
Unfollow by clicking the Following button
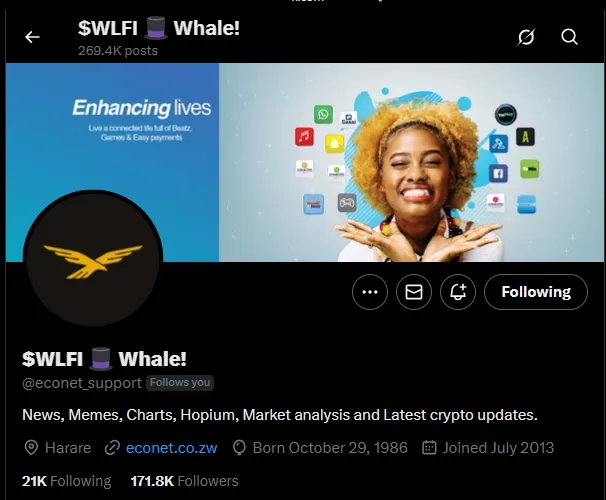click(536, 292)
